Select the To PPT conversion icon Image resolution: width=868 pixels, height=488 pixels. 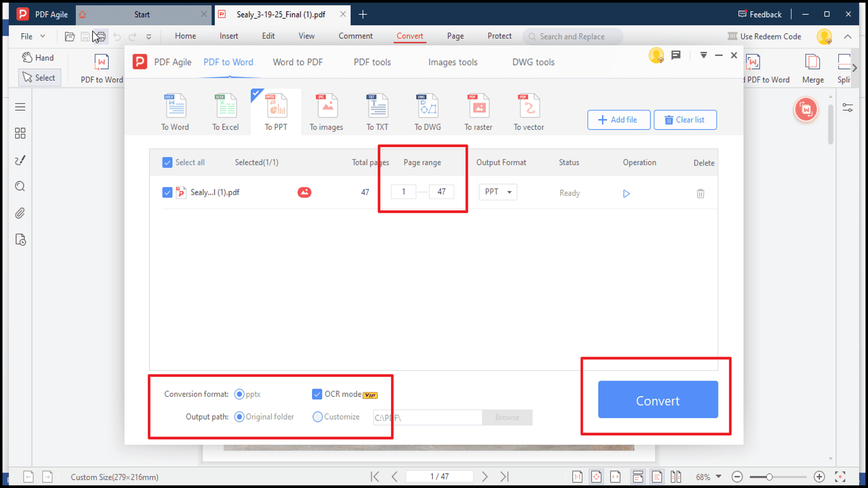pos(276,112)
